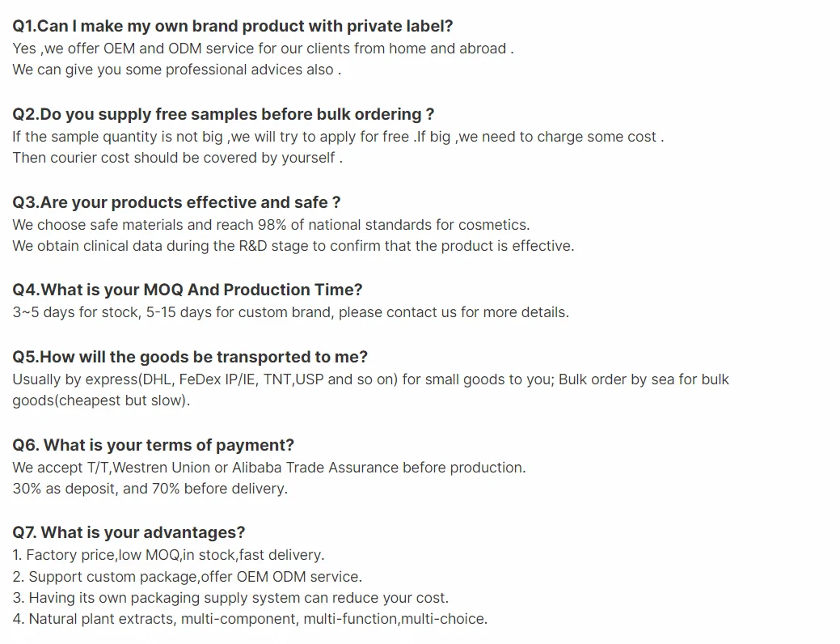Click advantage 1 about factory price
840x644 pixels.
click(x=168, y=555)
